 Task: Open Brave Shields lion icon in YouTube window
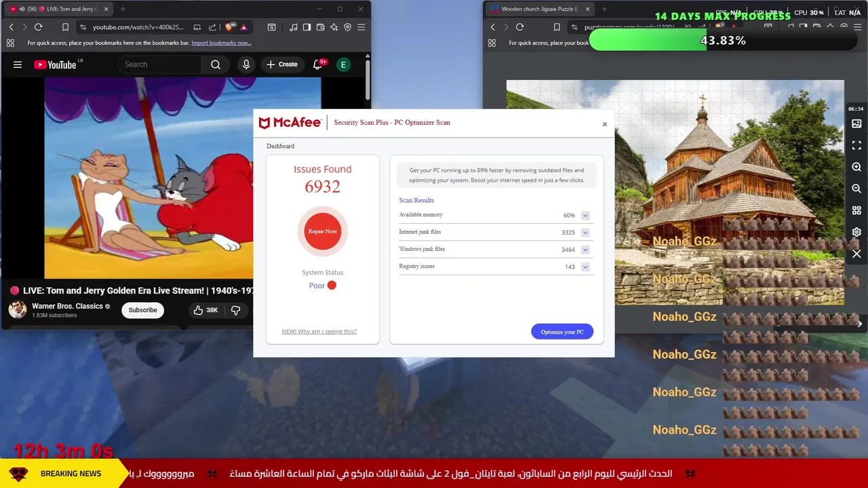point(230,27)
